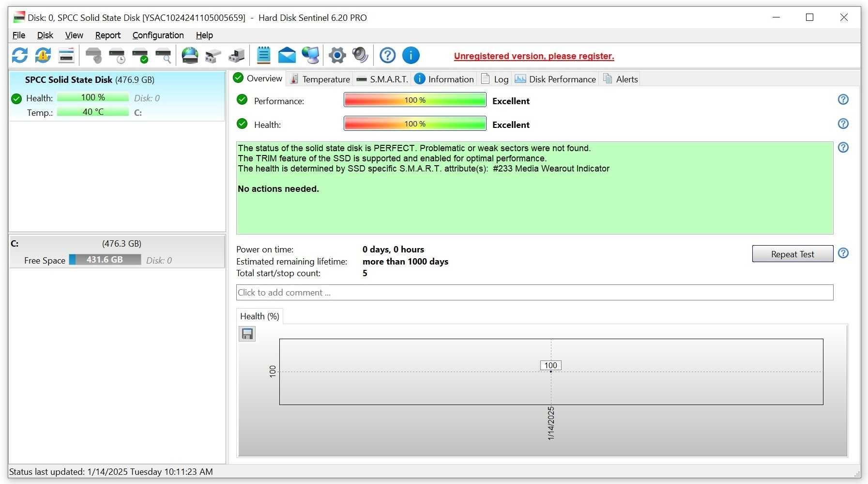Click the blue question mark toolbar icon
This screenshot has width=868, height=484.
[387, 55]
